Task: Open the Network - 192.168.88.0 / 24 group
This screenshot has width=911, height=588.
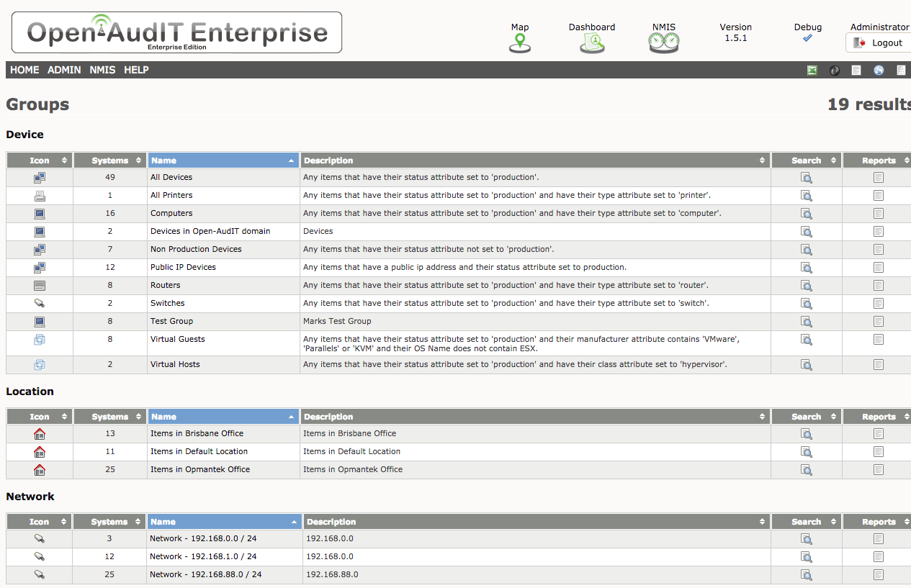Action: point(207,574)
